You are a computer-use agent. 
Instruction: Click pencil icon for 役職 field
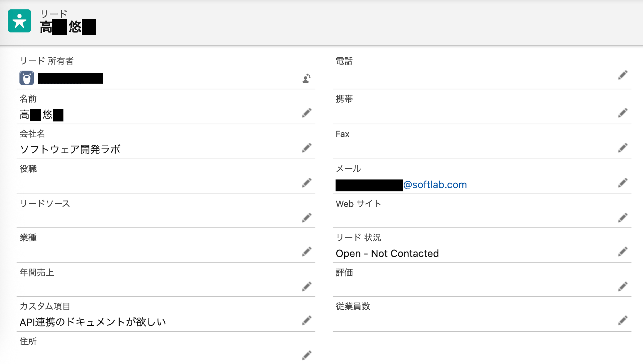tap(307, 183)
